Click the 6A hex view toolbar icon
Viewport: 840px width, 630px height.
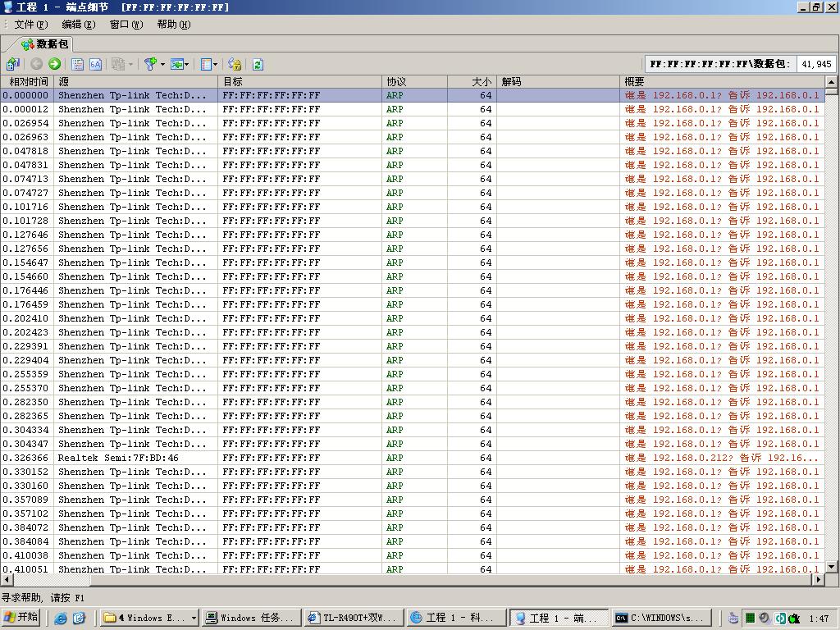tap(96, 64)
